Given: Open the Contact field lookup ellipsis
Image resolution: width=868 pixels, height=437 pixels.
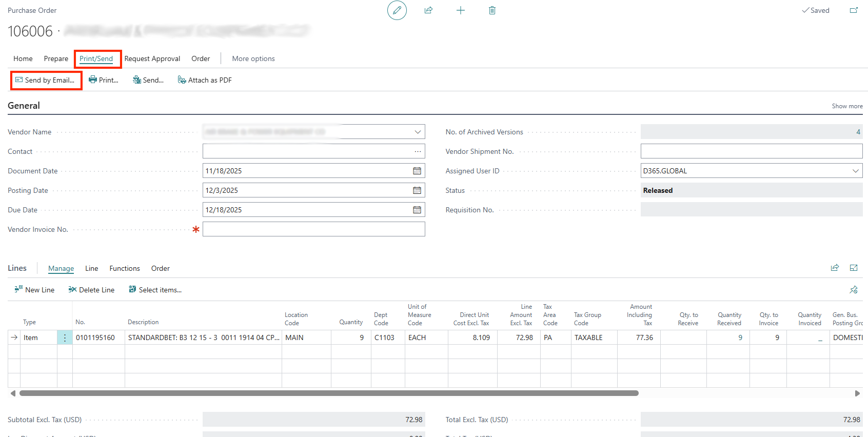Looking at the screenshot, I should click(x=418, y=151).
